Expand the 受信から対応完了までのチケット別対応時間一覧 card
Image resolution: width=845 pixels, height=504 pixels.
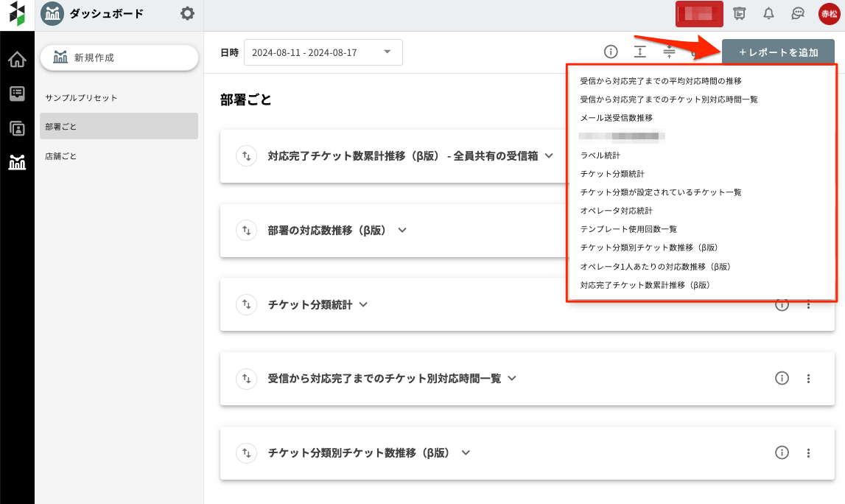pyautogui.click(x=513, y=379)
